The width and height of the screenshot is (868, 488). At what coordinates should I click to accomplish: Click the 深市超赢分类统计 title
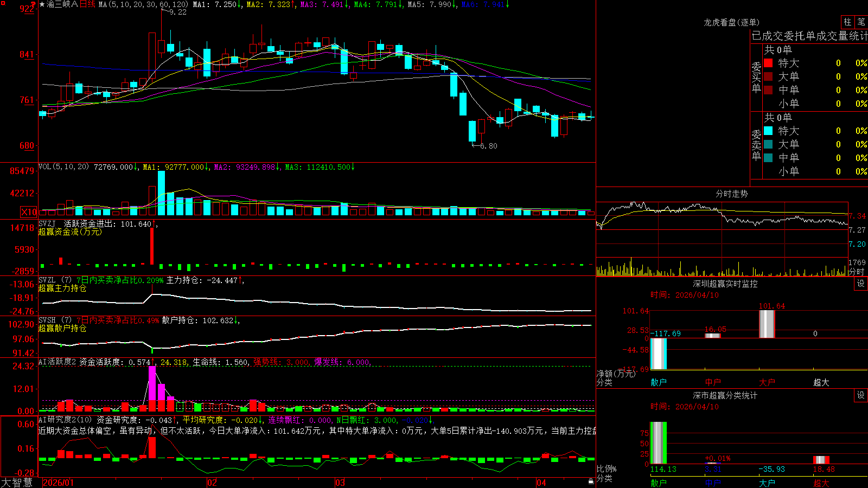pyautogui.click(x=725, y=395)
